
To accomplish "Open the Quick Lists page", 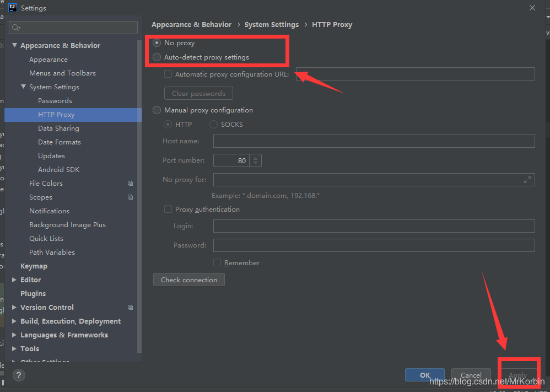I will pyautogui.click(x=46, y=238).
